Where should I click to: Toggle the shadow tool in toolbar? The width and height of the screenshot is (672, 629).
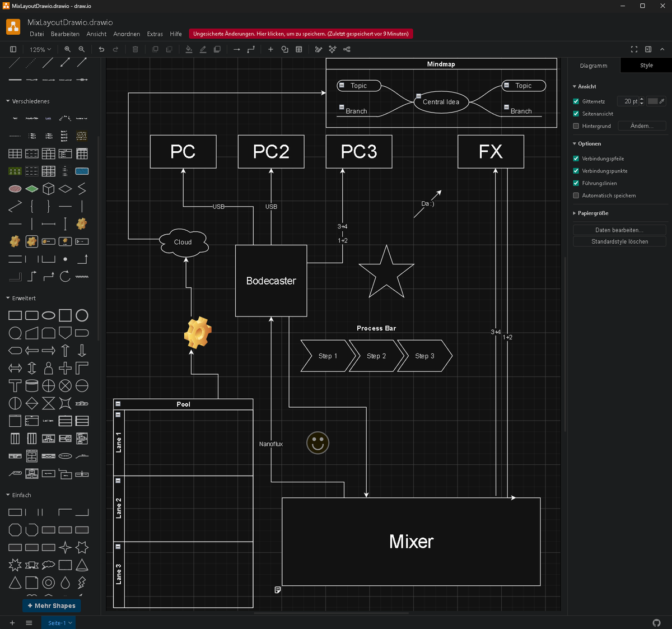[217, 49]
